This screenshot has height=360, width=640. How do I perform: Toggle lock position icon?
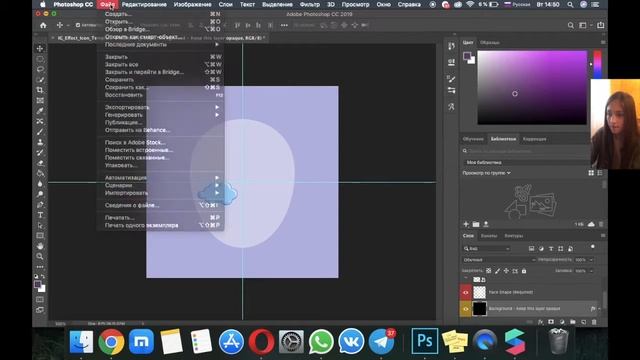tap(506, 271)
